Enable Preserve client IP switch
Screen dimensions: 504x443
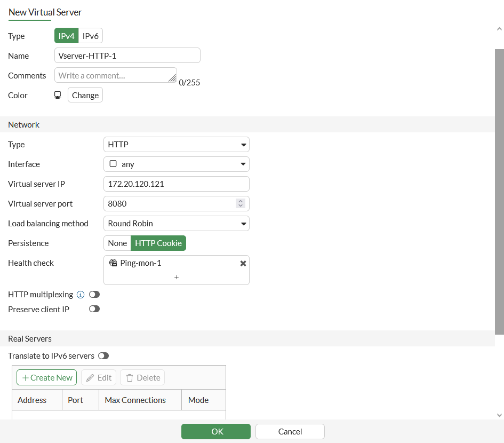tap(94, 309)
